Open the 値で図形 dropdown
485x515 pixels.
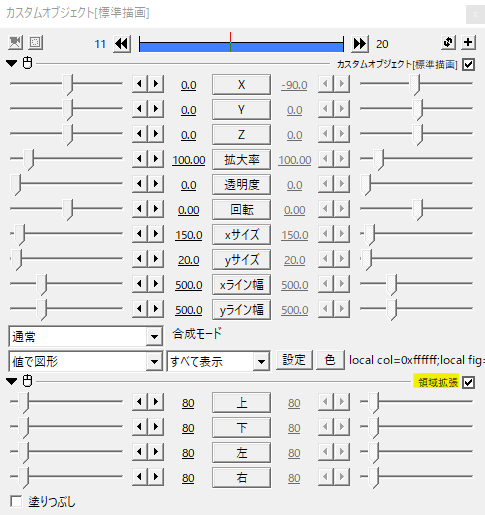(86, 361)
